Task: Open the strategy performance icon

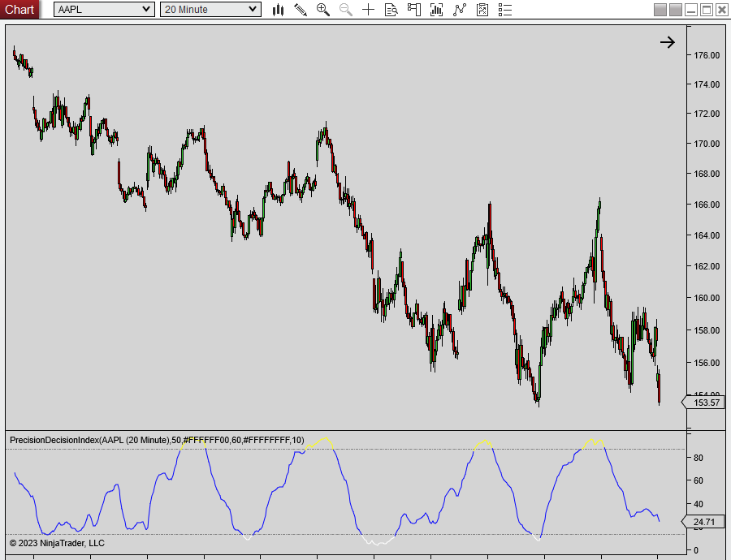Action: point(482,10)
